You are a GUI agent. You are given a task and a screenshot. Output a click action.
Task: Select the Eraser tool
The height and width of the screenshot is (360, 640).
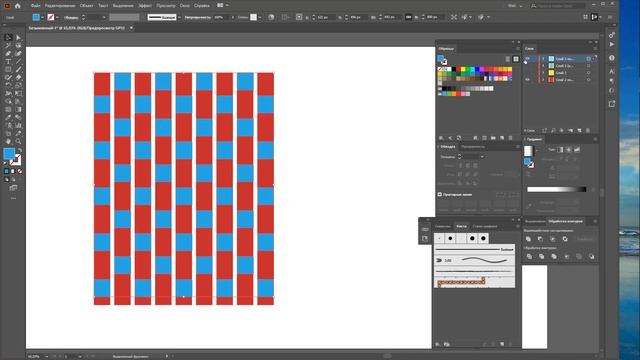click(x=18, y=78)
